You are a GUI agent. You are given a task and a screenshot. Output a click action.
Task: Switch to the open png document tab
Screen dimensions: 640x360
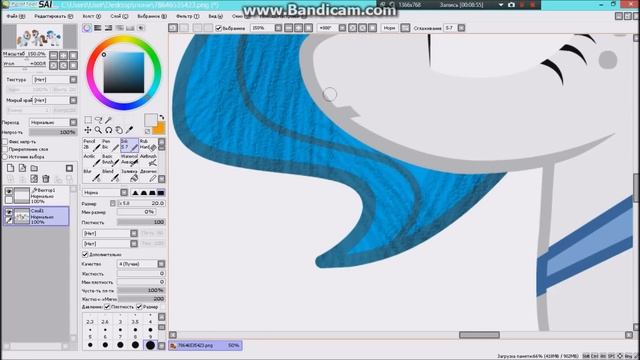pos(205,346)
